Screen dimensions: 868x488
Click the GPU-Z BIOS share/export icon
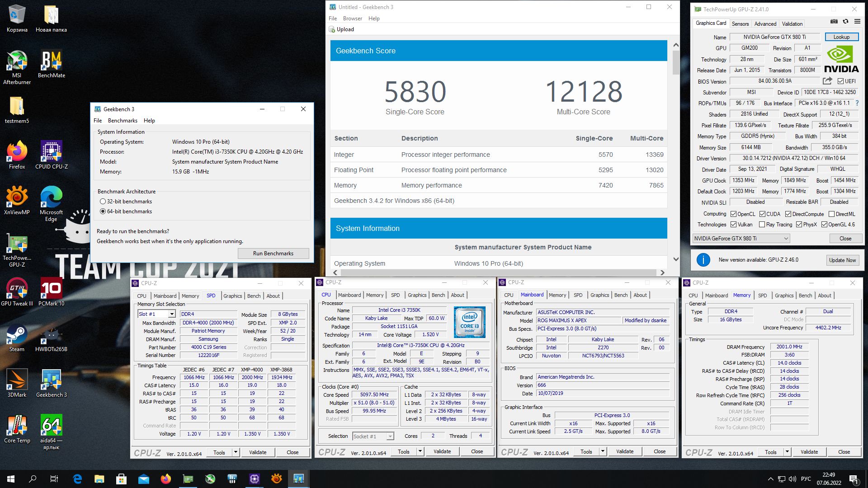pyautogui.click(x=827, y=81)
